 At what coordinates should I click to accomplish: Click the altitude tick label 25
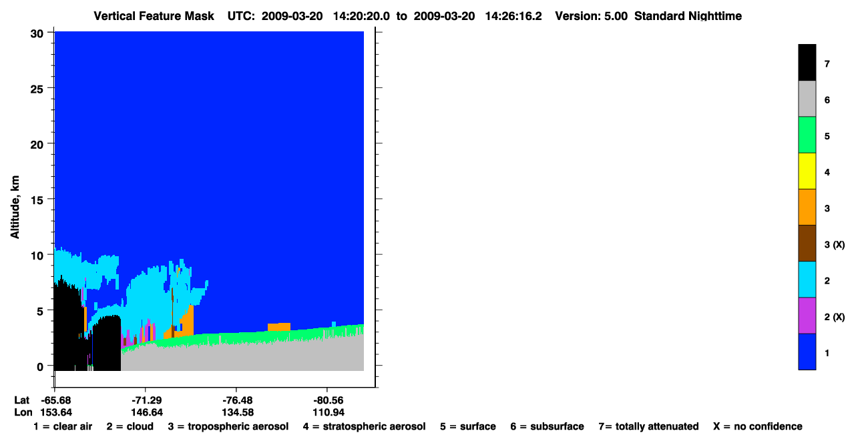pos(37,88)
